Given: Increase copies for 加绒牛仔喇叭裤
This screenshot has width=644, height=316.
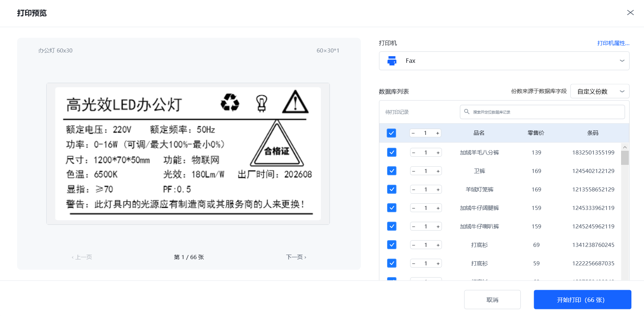Looking at the screenshot, I should pyautogui.click(x=438, y=227).
